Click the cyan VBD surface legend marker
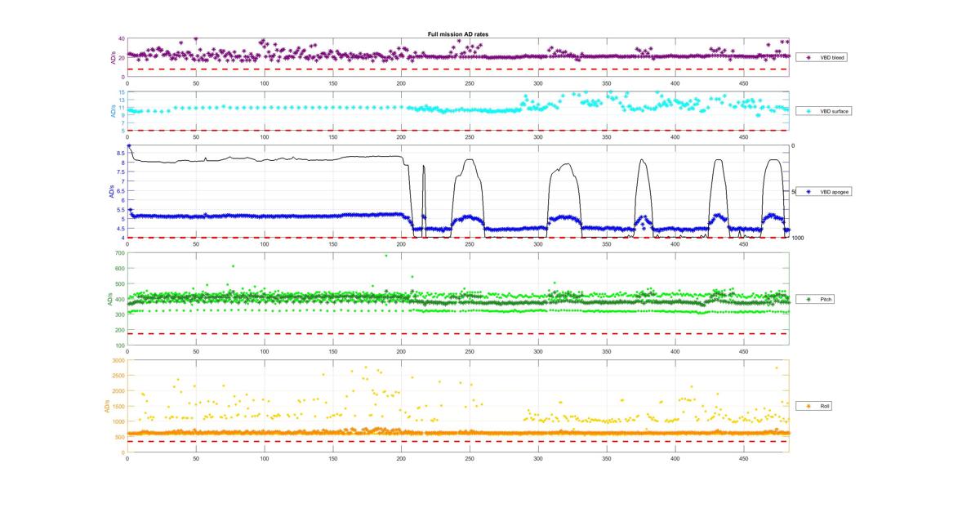 [x=808, y=110]
